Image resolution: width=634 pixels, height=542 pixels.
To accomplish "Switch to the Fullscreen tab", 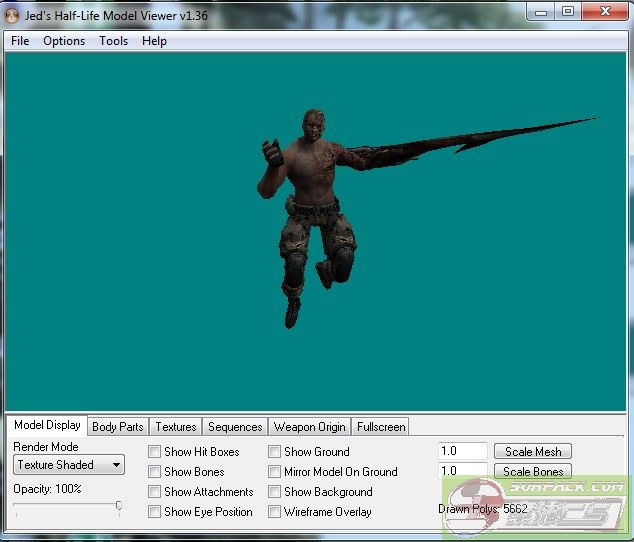I will [380, 427].
